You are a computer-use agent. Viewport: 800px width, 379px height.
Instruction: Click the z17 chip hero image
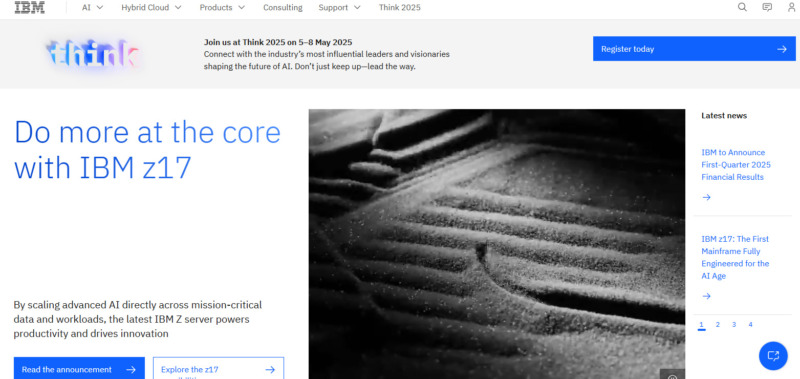(496, 244)
